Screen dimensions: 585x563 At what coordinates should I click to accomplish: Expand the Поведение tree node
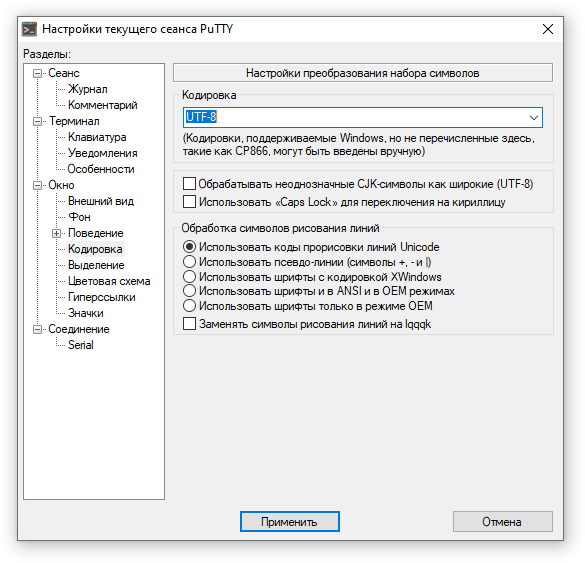click(56, 234)
